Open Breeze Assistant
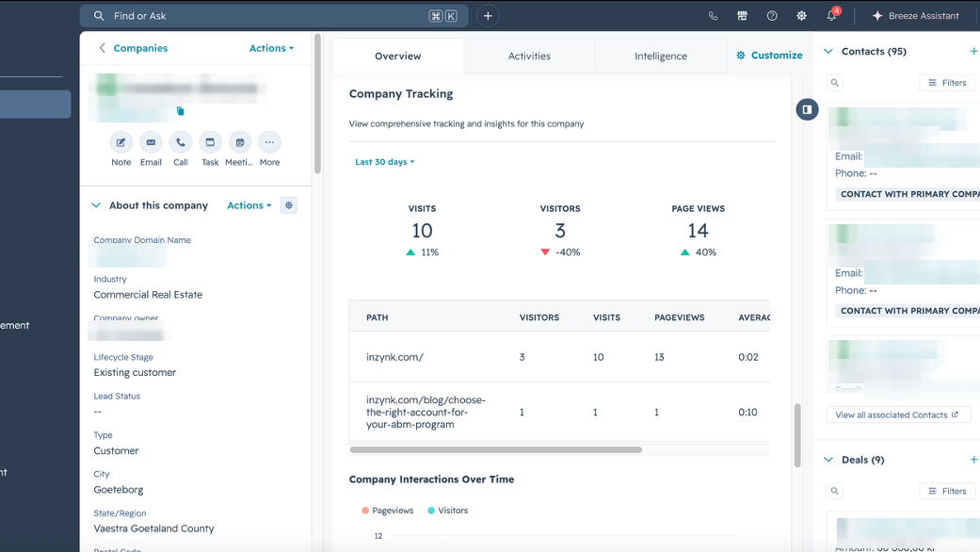This screenshot has width=980, height=552. click(916, 16)
